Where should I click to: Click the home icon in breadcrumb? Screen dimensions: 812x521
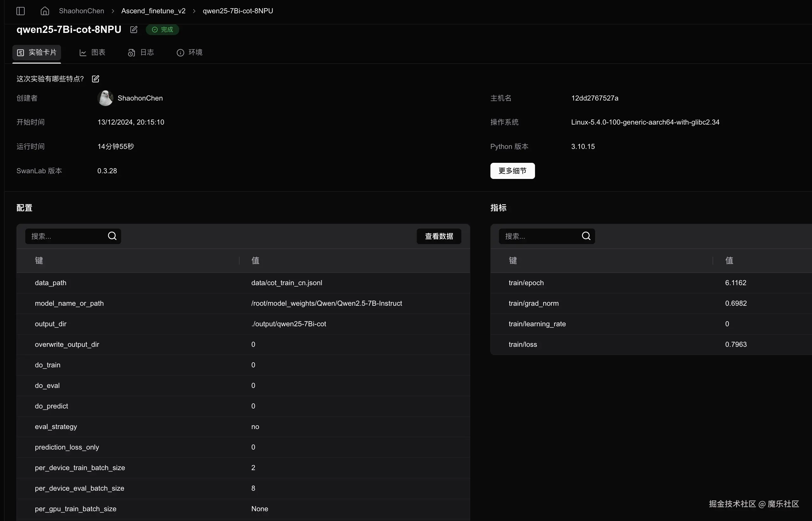[x=45, y=11]
